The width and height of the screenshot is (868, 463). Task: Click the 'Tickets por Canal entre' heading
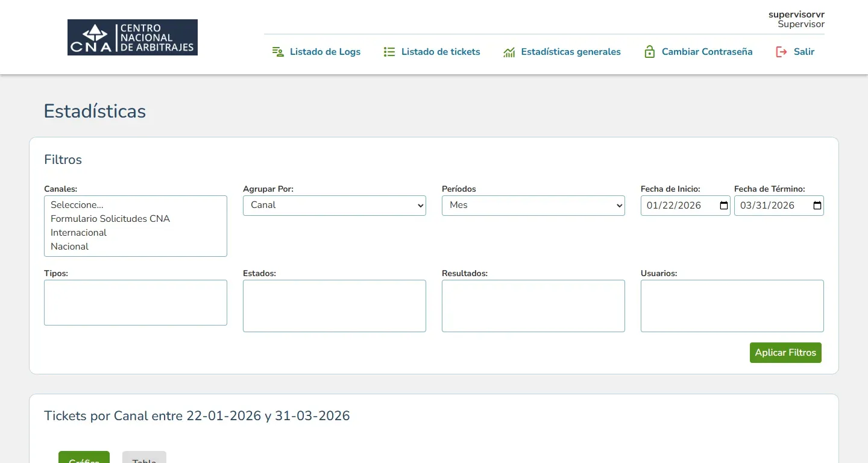197,416
